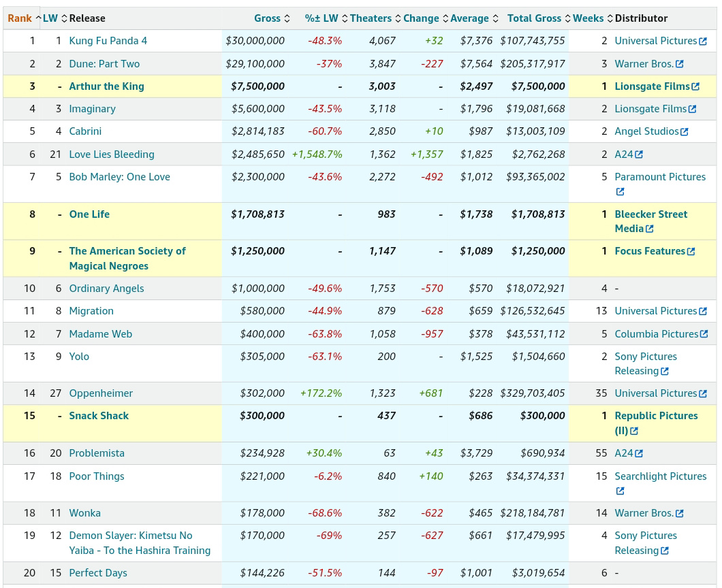The height and width of the screenshot is (588, 722).
Task: Open the Snack Shack release link
Action: click(99, 415)
